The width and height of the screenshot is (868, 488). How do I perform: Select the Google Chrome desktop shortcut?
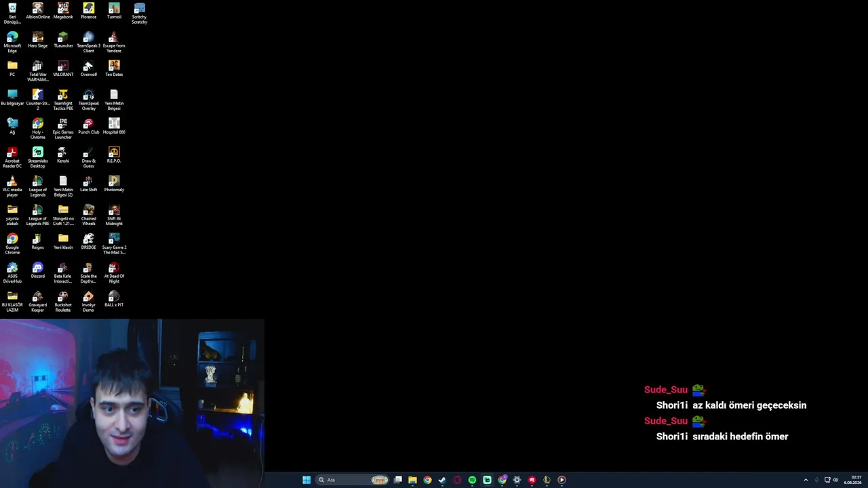pos(12,243)
